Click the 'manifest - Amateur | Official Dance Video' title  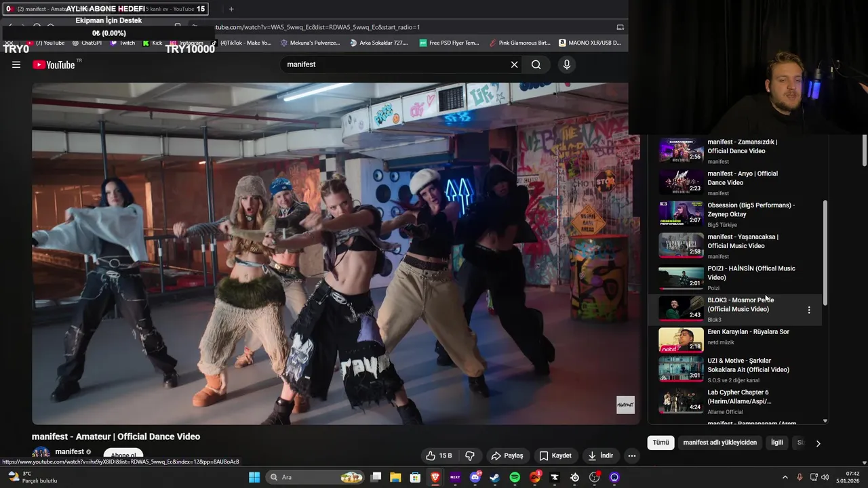point(116,436)
